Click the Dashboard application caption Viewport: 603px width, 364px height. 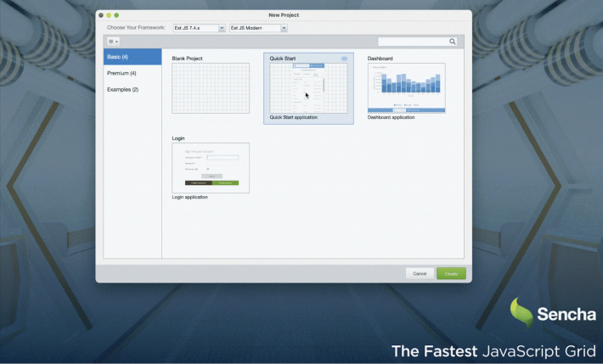pos(392,117)
